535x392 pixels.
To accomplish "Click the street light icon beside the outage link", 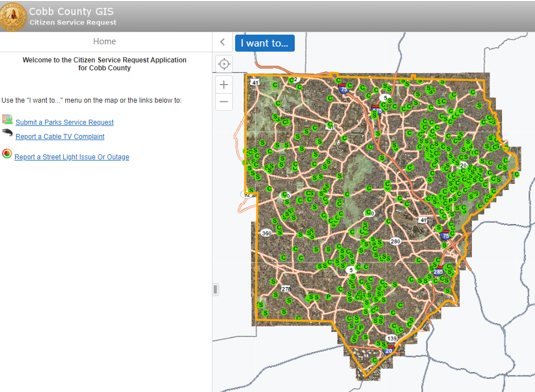I will [7, 153].
